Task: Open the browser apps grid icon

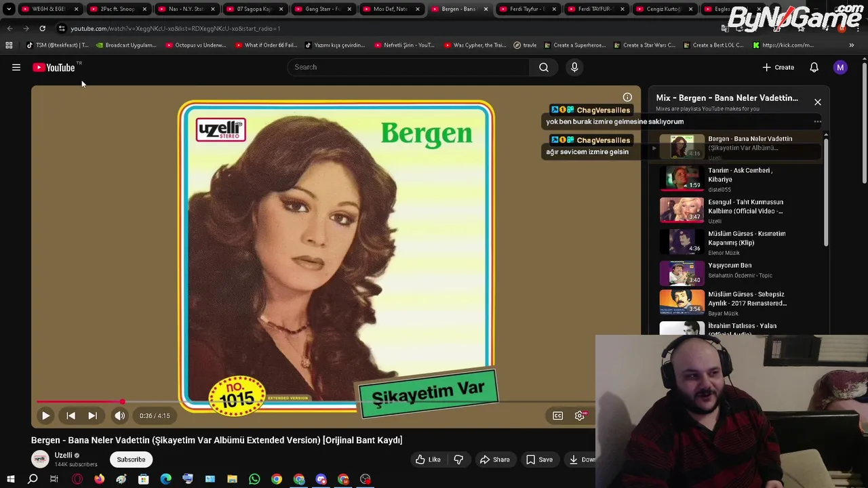Action: (9, 45)
